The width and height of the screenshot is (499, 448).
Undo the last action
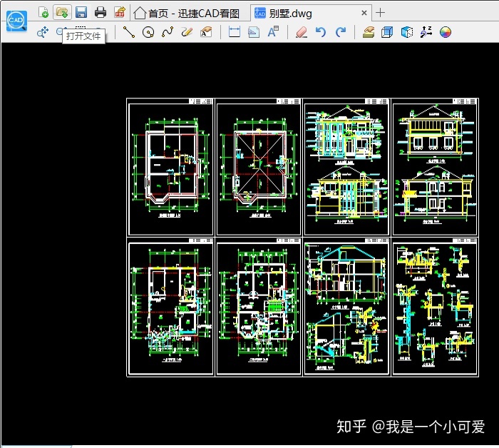pyautogui.click(x=321, y=32)
